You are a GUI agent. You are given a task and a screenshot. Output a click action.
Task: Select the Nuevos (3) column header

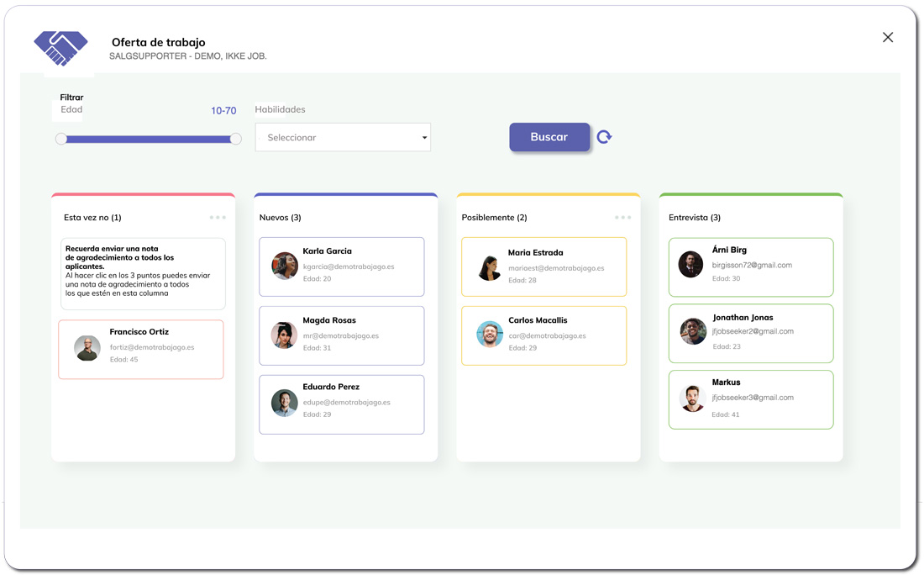click(280, 218)
